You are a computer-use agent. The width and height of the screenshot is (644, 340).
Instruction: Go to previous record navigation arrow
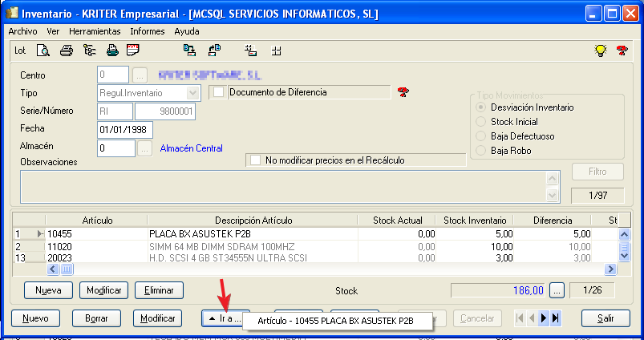[532, 318]
